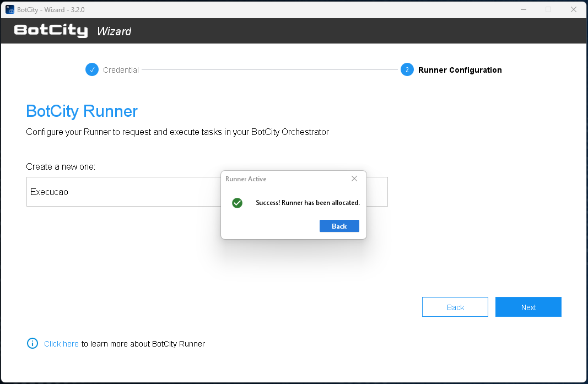The width and height of the screenshot is (588, 384).
Task: Click the BotCity app icon in the title bar
Action: pos(10,9)
